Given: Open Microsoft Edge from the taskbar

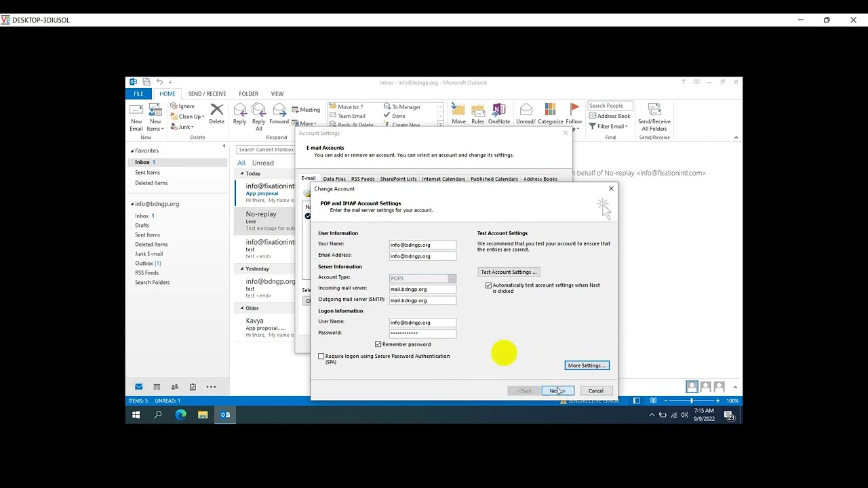Looking at the screenshot, I should tap(180, 415).
